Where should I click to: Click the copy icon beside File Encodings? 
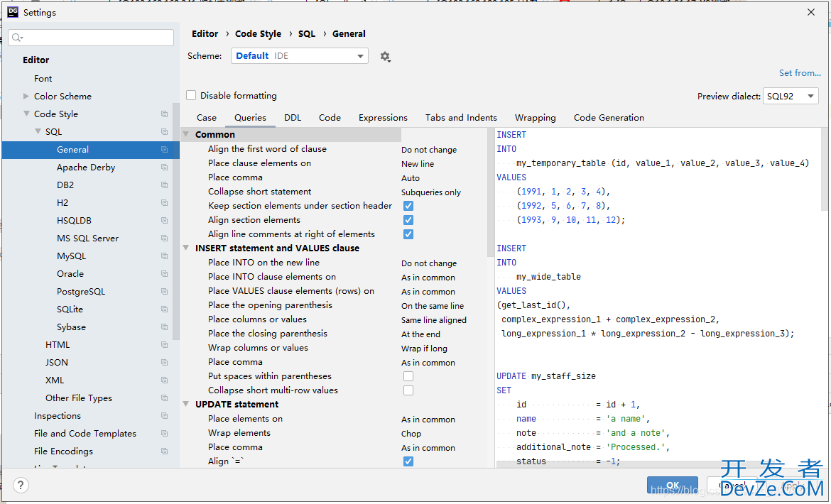click(164, 451)
